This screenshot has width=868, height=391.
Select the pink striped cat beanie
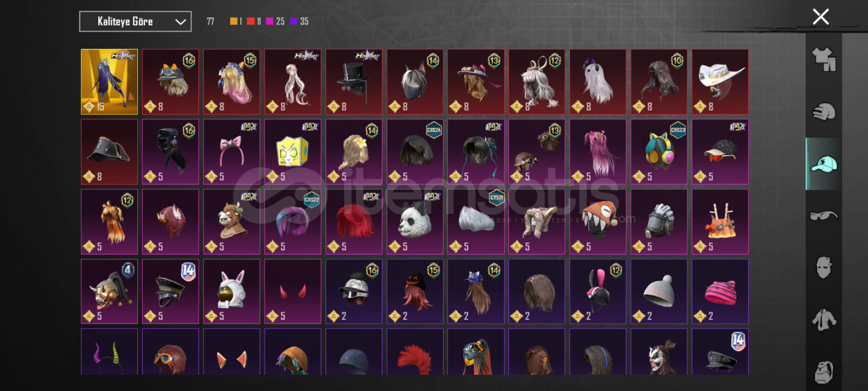[x=720, y=292]
